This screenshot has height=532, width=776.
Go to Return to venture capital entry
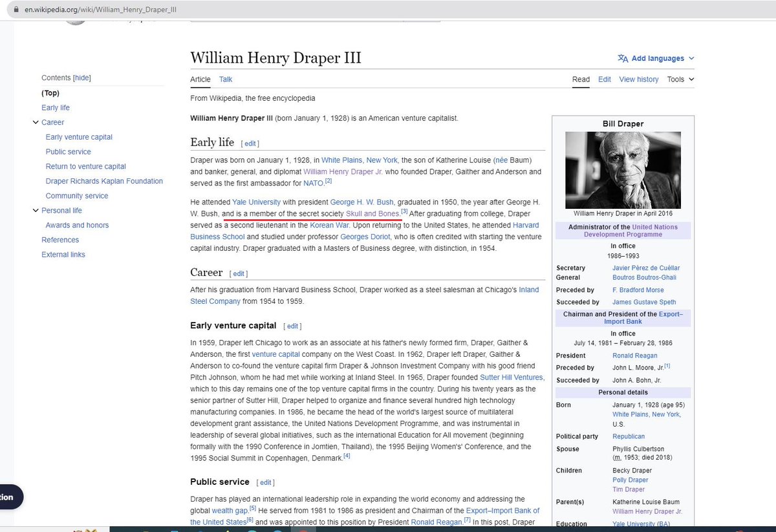click(x=86, y=167)
